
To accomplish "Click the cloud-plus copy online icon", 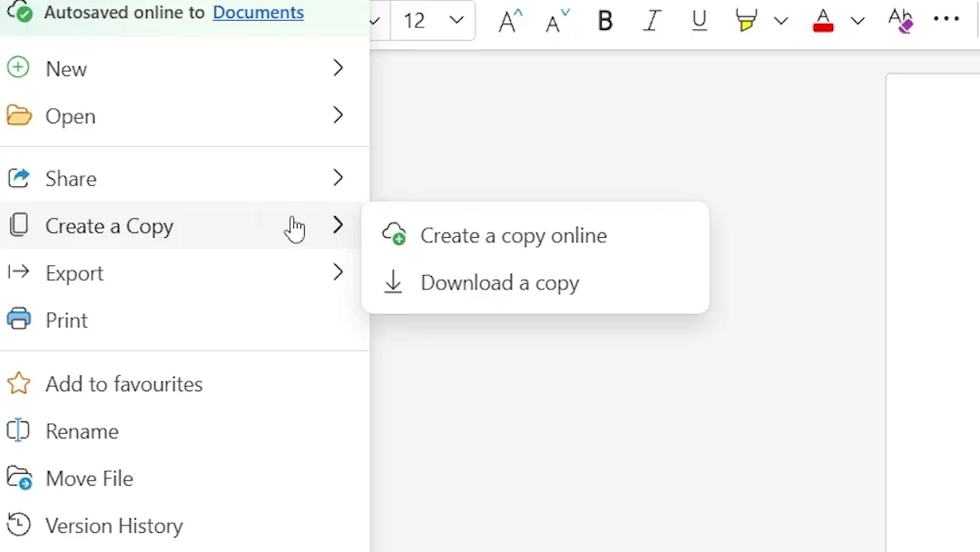I will (x=394, y=234).
